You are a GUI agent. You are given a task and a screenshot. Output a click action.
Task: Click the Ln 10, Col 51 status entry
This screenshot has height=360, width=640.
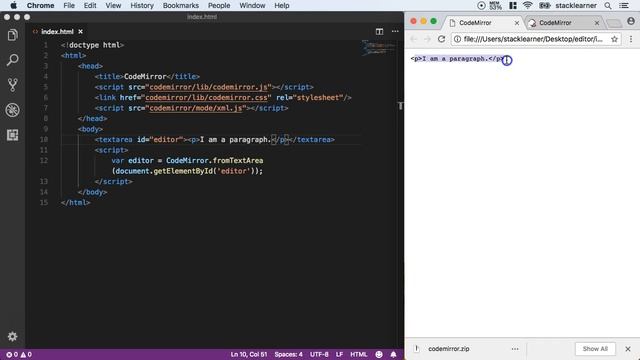[x=249, y=355]
